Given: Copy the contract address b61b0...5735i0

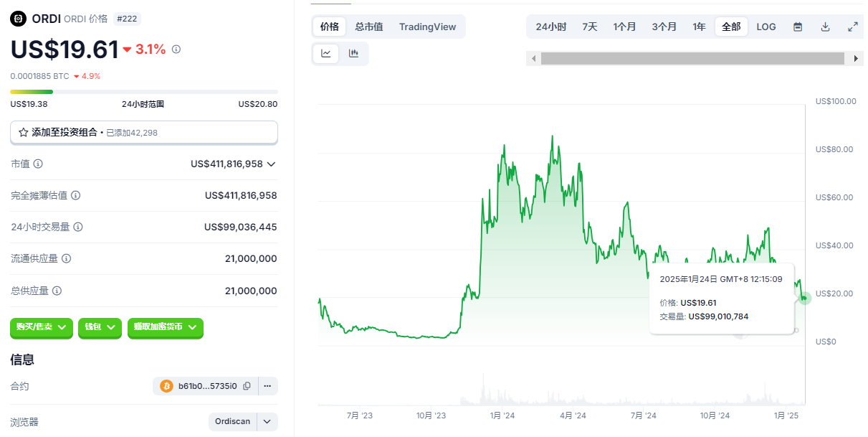Looking at the screenshot, I should pos(247,386).
